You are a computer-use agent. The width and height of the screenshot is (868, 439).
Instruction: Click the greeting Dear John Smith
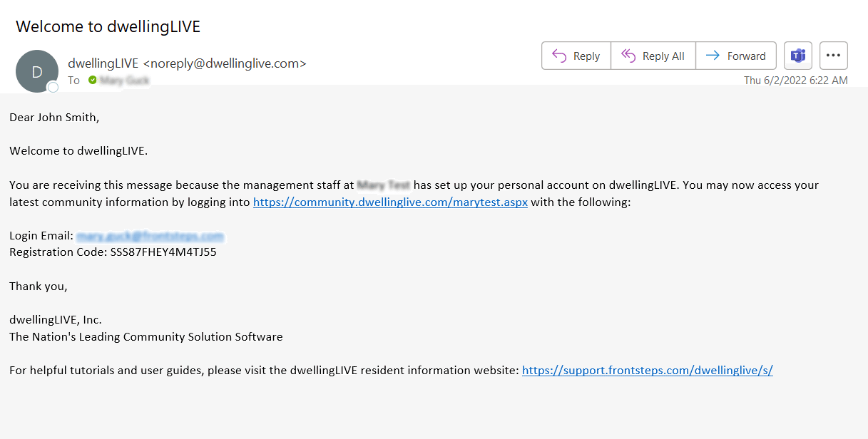pos(54,117)
